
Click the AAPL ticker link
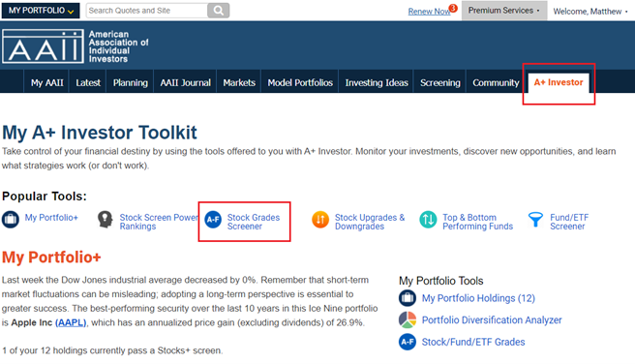(x=71, y=322)
